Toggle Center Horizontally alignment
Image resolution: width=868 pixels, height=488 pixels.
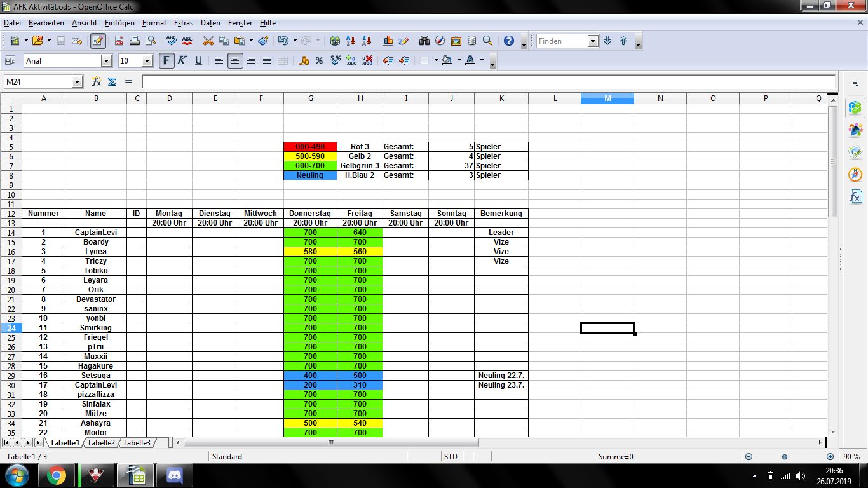coord(235,60)
